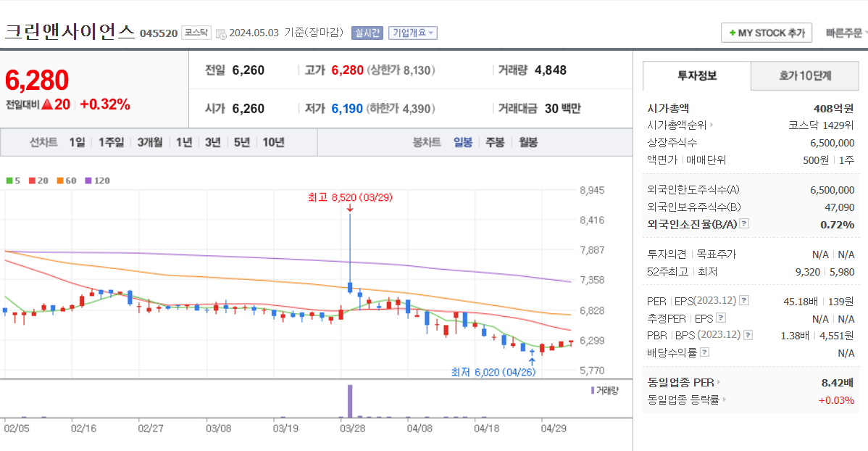Expand the 동일업종 PER arrow
Screen dimensions: 868x451
pos(719,382)
